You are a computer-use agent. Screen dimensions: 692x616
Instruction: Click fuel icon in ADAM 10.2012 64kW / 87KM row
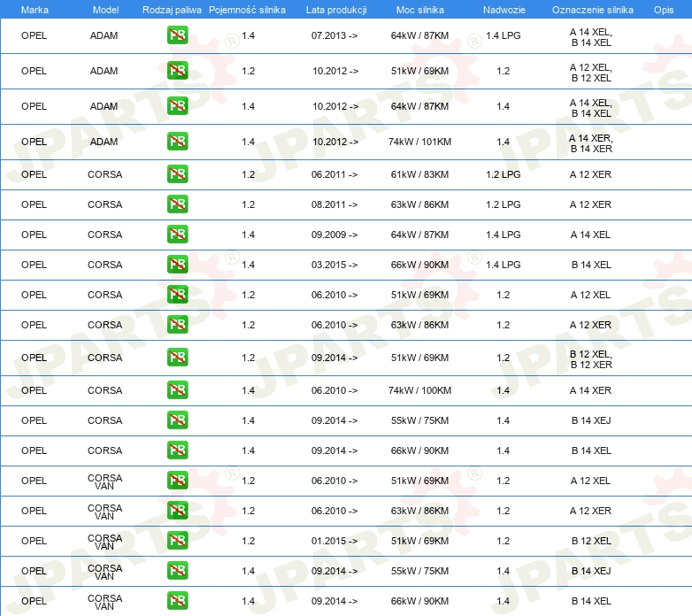(x=177, y=106)
